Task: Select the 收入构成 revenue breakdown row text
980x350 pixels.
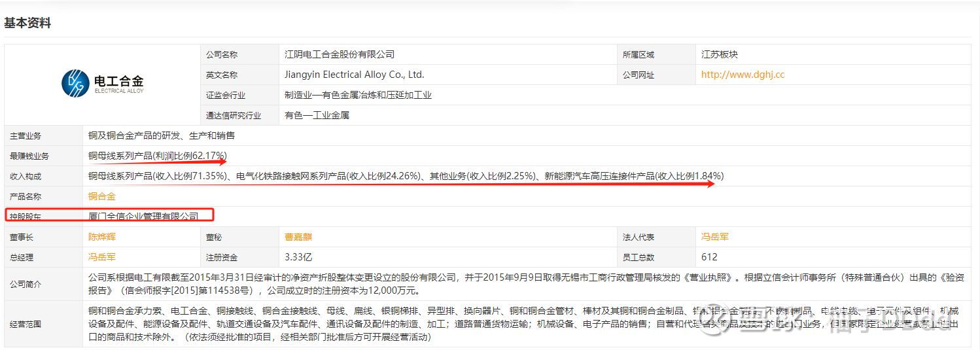Action: (406, 176)
